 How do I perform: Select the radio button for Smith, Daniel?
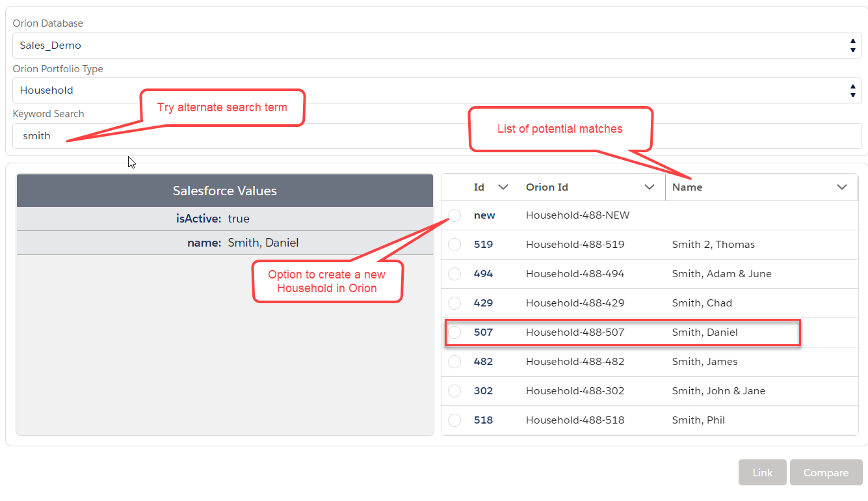click(x=454, y=332)
